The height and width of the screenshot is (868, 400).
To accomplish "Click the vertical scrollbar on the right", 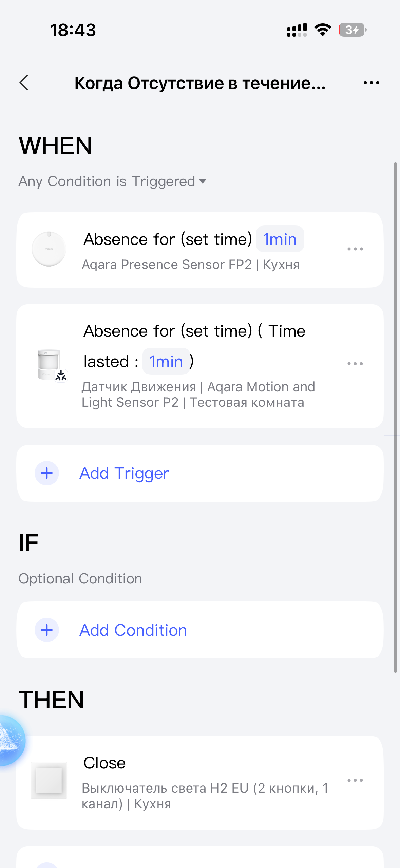I will [x=395, y=418].
